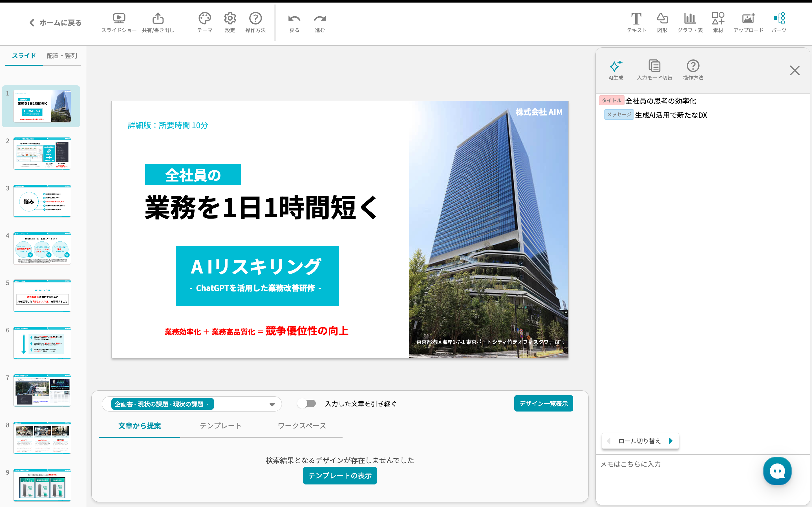The image size is (812, 507).
Task: Open the shapes (図形) tool icon
Action: [x=662, y=18]
